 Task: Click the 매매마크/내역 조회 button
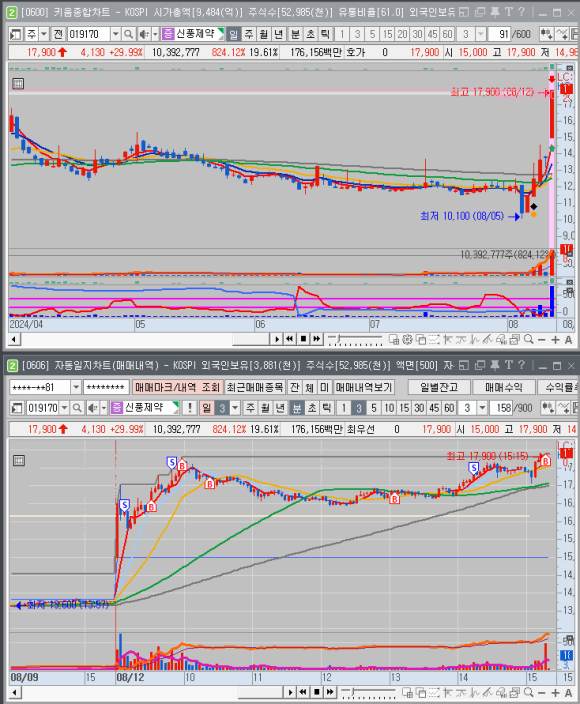[177, 387]
